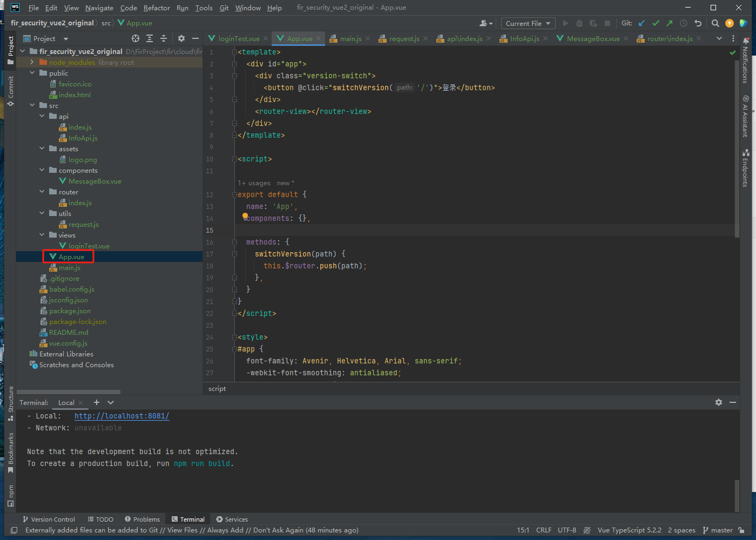Image resolution: width=756 pixels, height=540 pixels.
Task: Click Don't Ask Again in status notification
Action: click(x=278, y=530)
